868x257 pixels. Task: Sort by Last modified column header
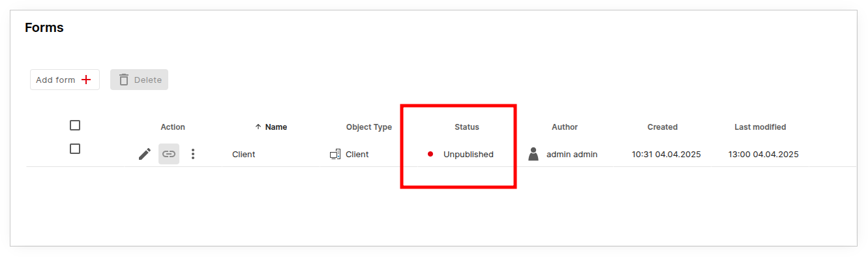point(760,127)
